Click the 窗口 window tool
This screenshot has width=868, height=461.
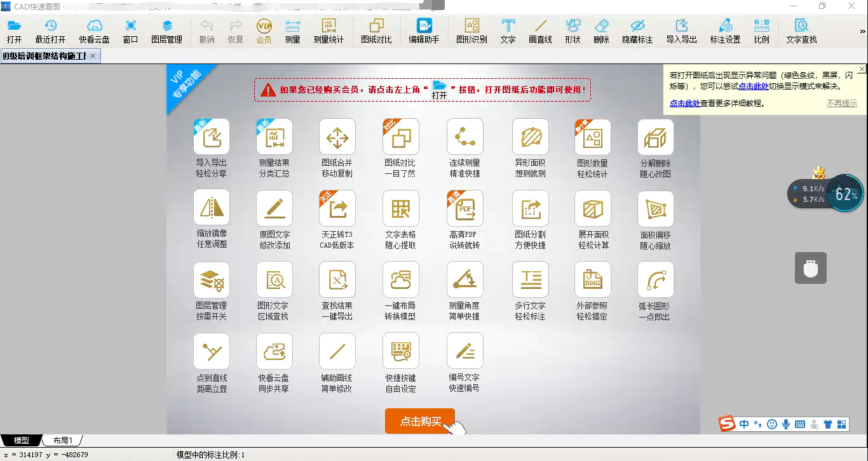[x=130, y=31]
